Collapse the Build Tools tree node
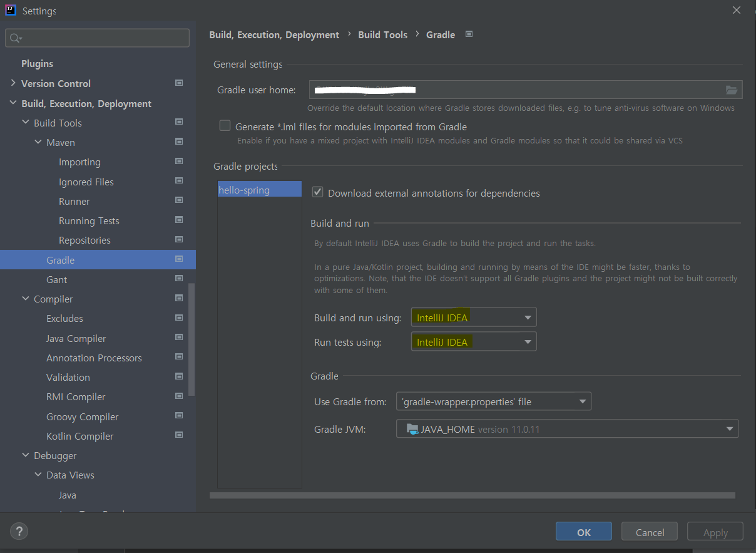This screenshot has height=553, width=756. pos(26,123)
